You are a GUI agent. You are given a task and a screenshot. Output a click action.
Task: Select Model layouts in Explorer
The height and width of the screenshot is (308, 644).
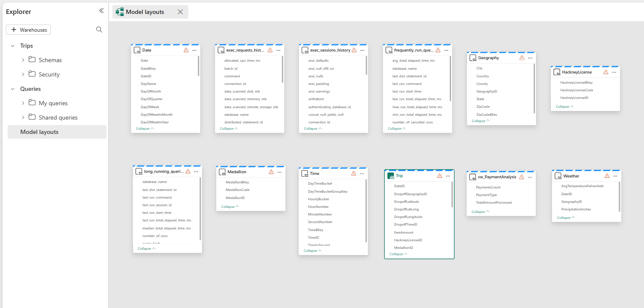39,132
